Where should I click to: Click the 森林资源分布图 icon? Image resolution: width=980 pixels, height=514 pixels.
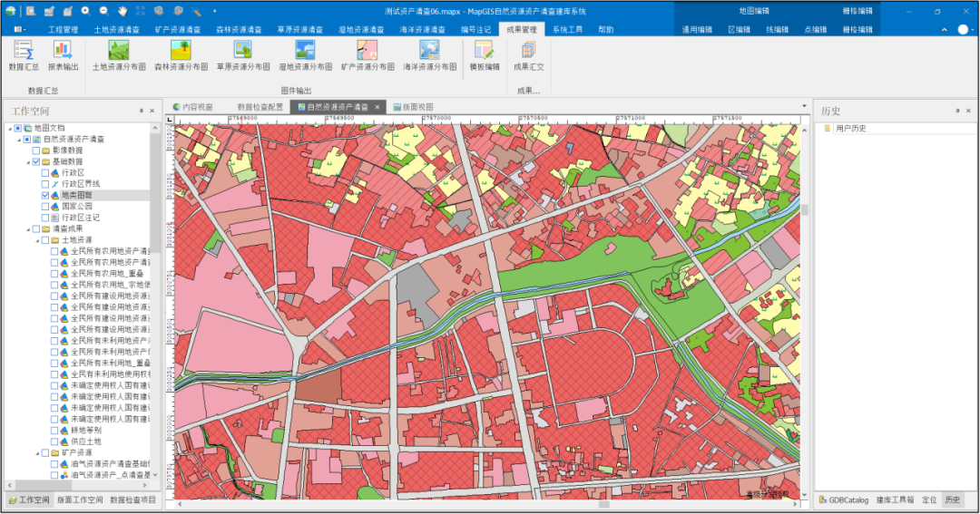181,51
